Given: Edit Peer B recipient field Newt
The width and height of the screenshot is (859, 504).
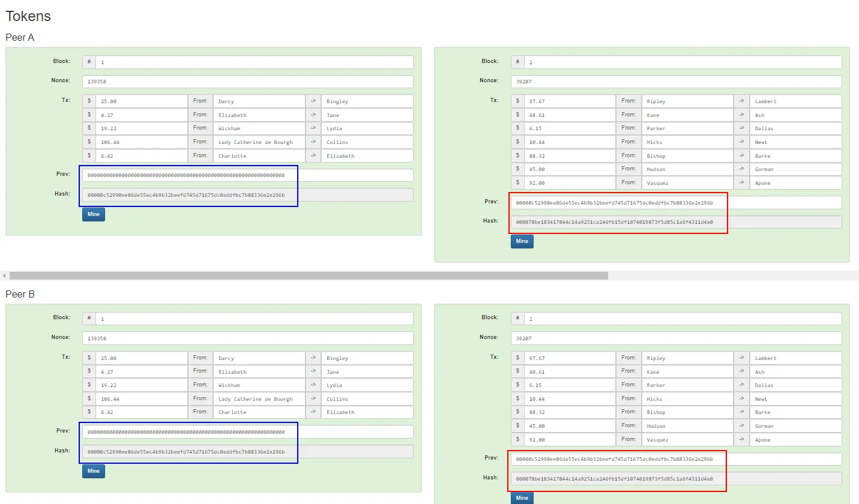Looking at the screenshot, I should [x=796, y=399].
